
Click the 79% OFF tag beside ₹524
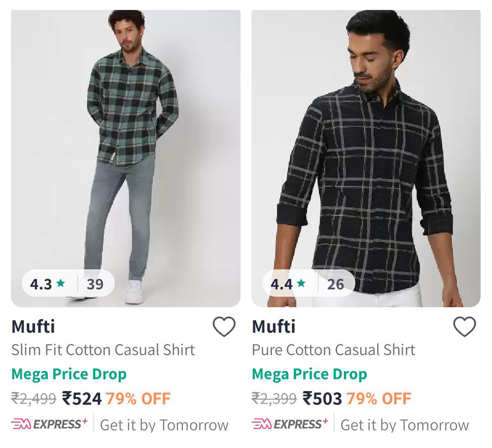[x=138, y=399]
